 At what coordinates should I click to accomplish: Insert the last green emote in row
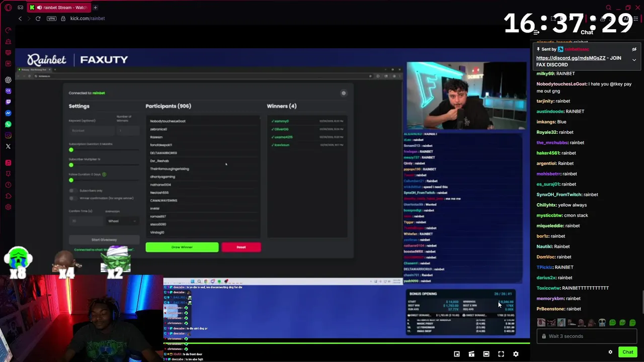tap(632, 323)
